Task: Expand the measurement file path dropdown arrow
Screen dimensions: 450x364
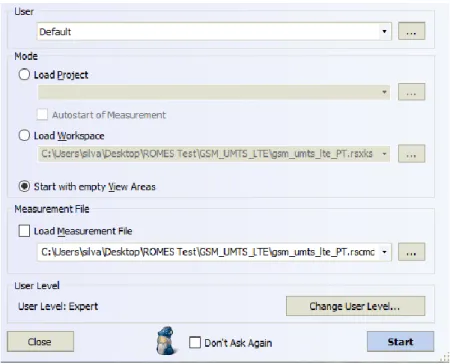Action: coord(384,252)
